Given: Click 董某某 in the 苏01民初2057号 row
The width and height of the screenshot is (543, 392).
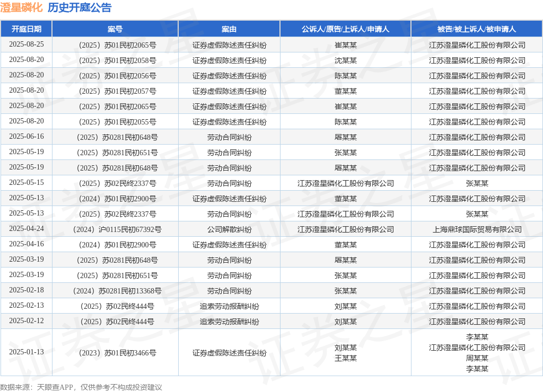Looking at the screenshot, I should click(x=346, y=91).
